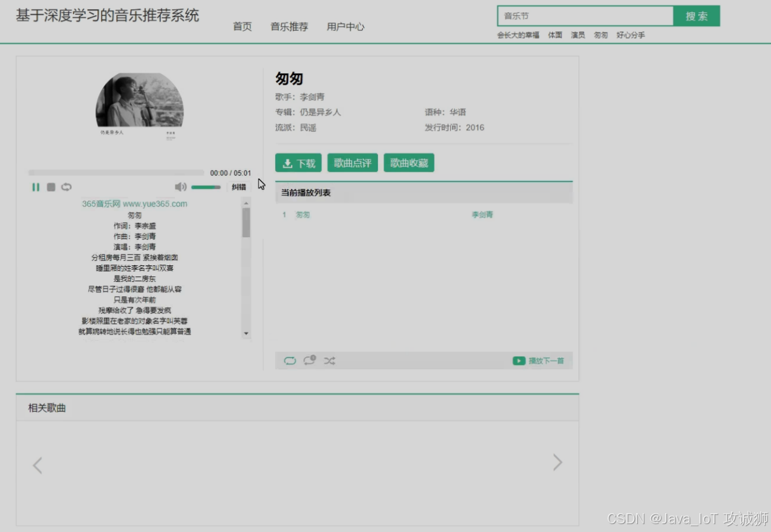Search hot keyword 会长大的幸福
Viewport: 771px width, 532px height.
[x=518, y=35]
